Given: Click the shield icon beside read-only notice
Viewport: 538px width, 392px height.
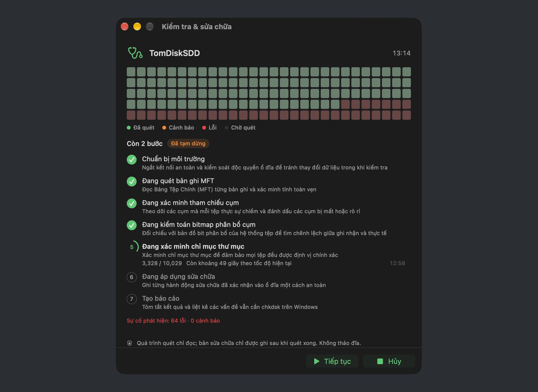Looking at the screenshot, I should point(130,343).
